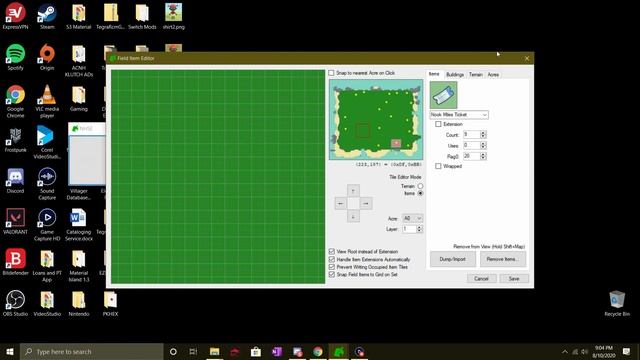The width and height of the screenshot is (640, 360).
Task: Click the Count number input field
Action: [471, 135]
